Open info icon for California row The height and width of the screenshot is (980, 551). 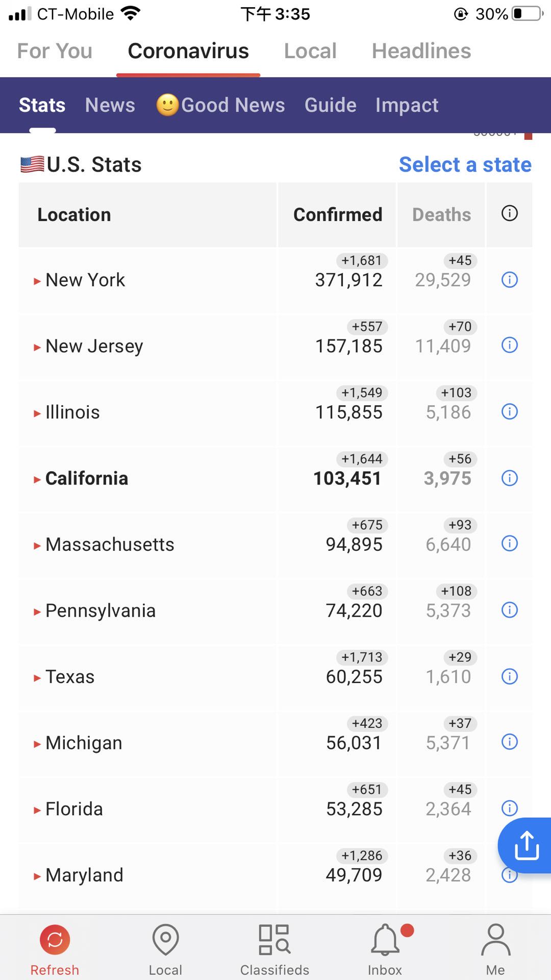click(510, 478)
